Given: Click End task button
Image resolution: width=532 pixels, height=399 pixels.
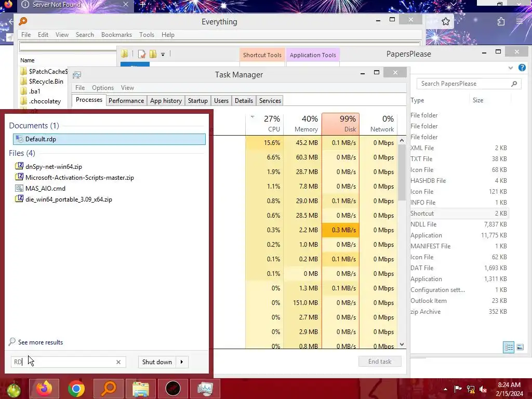Looking at the screenshot, I should tap(380, 362).
